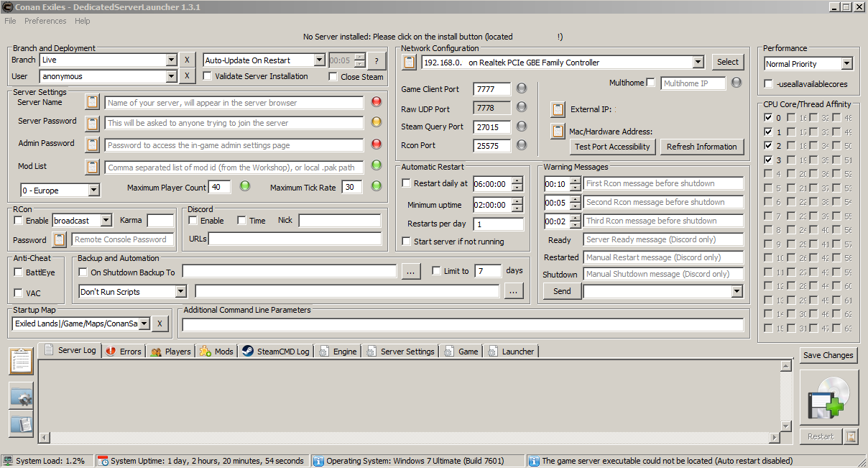
Task: Uncheck CPU core 2 affinity
Action: pyautogui.click(x=768, y=146)
